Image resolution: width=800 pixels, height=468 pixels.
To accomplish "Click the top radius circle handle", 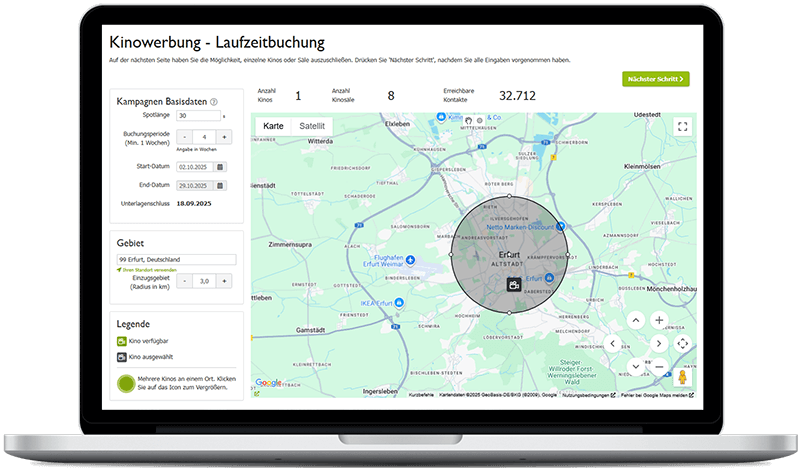I will [x=509, y=196].
